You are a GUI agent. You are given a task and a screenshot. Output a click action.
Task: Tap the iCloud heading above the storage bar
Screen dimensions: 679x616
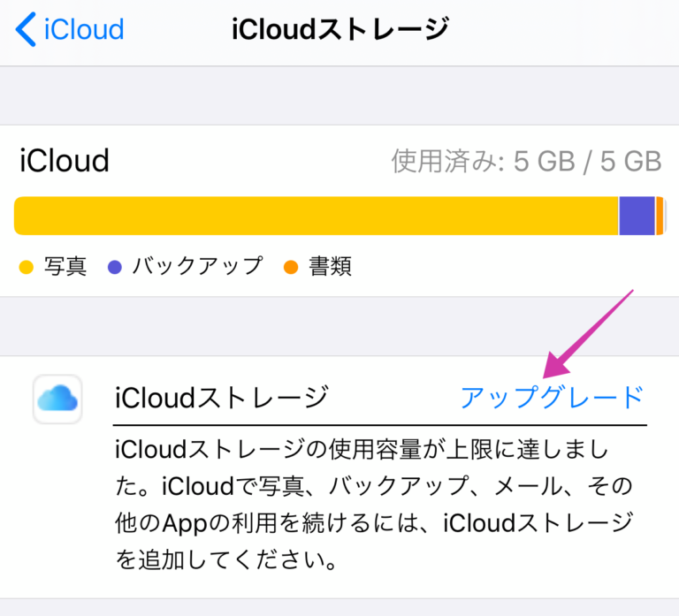64,161
